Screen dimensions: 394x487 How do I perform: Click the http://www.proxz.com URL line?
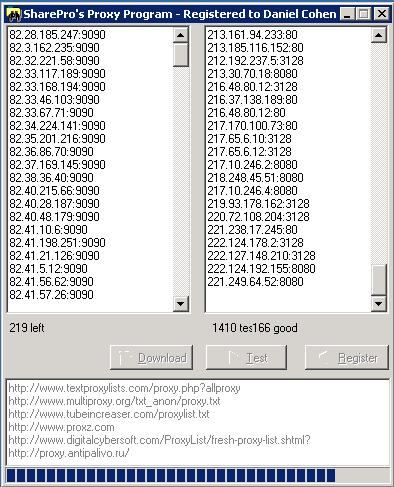(61, 427)
